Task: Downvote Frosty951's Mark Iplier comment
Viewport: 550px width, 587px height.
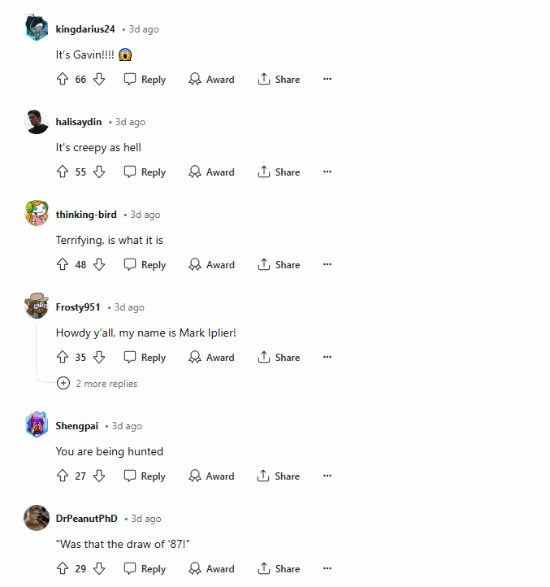Action: pyautogui.click(x=99, y=357)
